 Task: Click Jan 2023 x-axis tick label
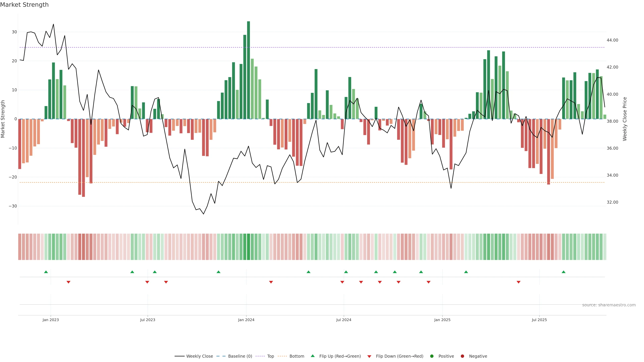click(x=51, y=320)
